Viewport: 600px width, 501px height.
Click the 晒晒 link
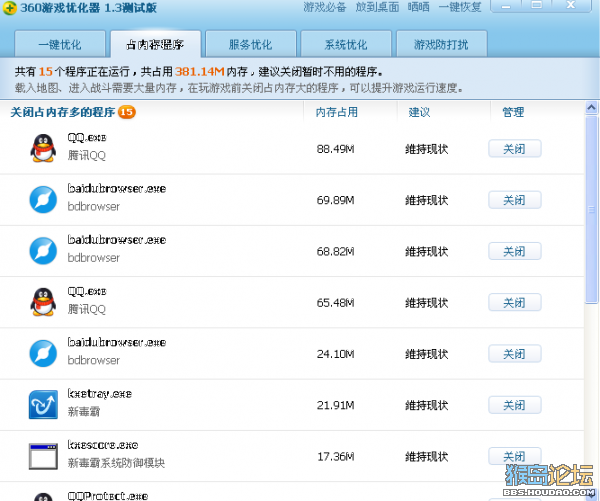click(x=418, y=7)
